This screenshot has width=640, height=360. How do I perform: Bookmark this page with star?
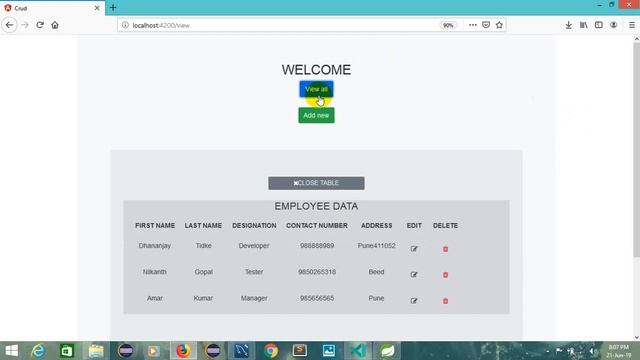(x=499, y=25)
